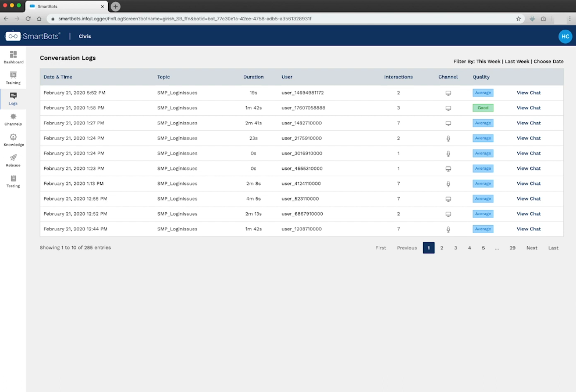The width and height of the screenshot is (576, 392).
Task: Click the SmartBots logo
Action: click(33, 36)
